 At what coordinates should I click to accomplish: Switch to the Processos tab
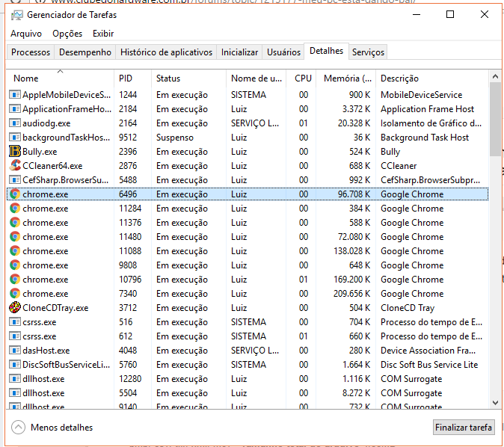pos(31,52)
